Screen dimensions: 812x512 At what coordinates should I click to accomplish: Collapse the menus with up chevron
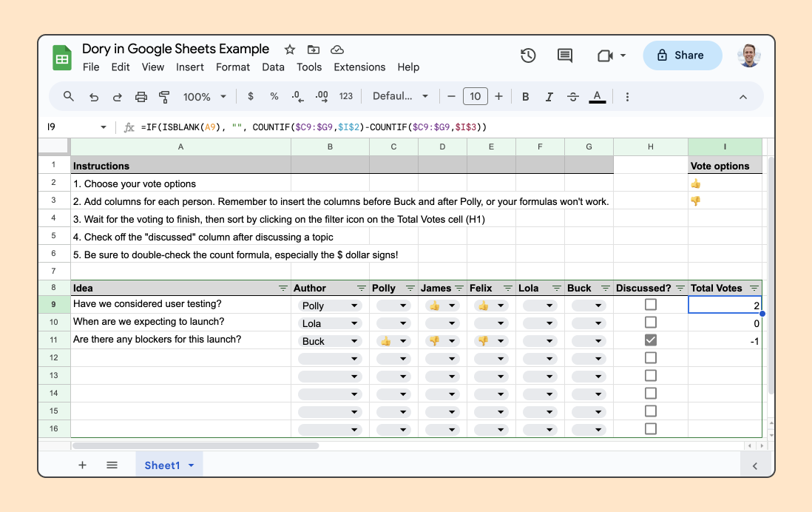[x=743, y=97]
